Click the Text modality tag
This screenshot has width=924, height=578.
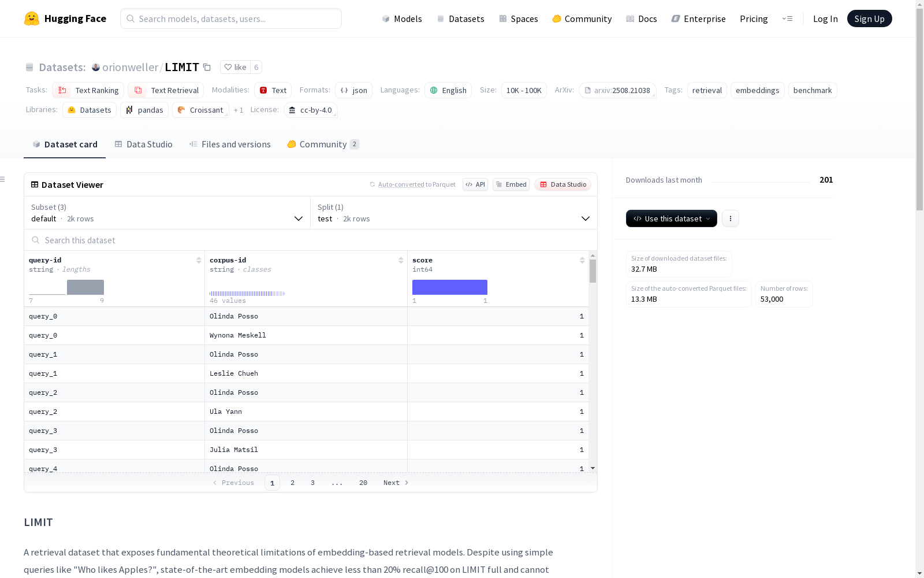(x=273, y=90)
